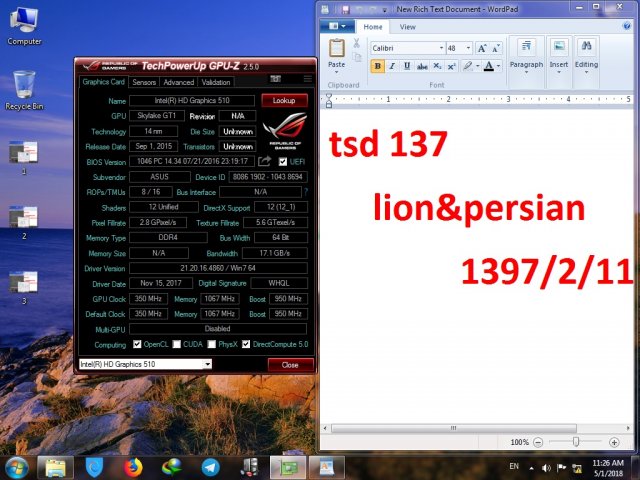Click the Lookup button
Image resolution: width=640 pixels, height=480 pixels.
click(x=284, y=101)
